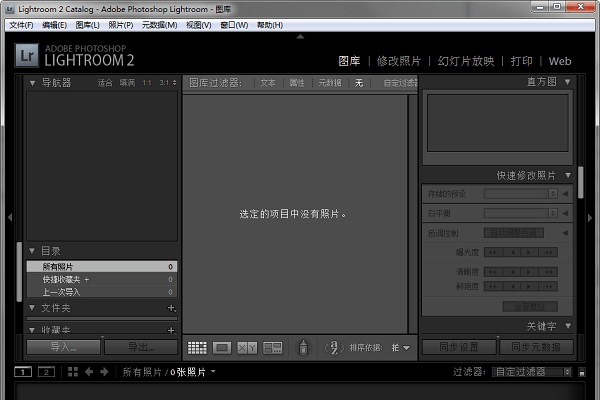Switch to Web module
The width and height of the screenshot is (600, 416).
point(560,61)
